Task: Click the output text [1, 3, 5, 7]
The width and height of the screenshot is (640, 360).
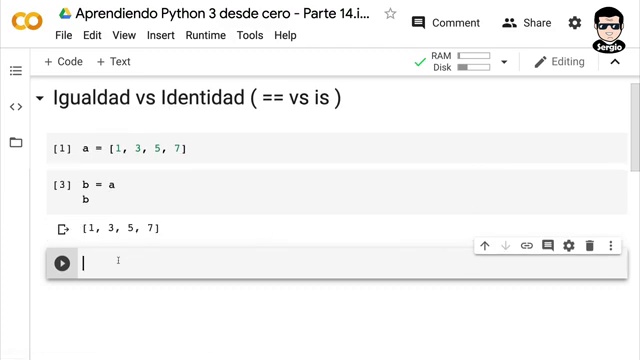Action: click(x=121, y=228)
